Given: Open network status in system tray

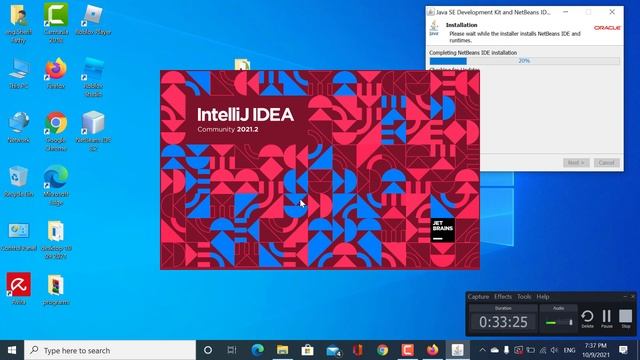Looking at the screenshot, I should 542,350.
